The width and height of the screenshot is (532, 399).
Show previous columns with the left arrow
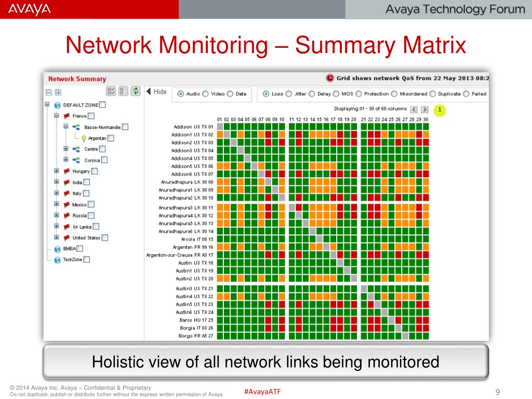click(414, 109)
